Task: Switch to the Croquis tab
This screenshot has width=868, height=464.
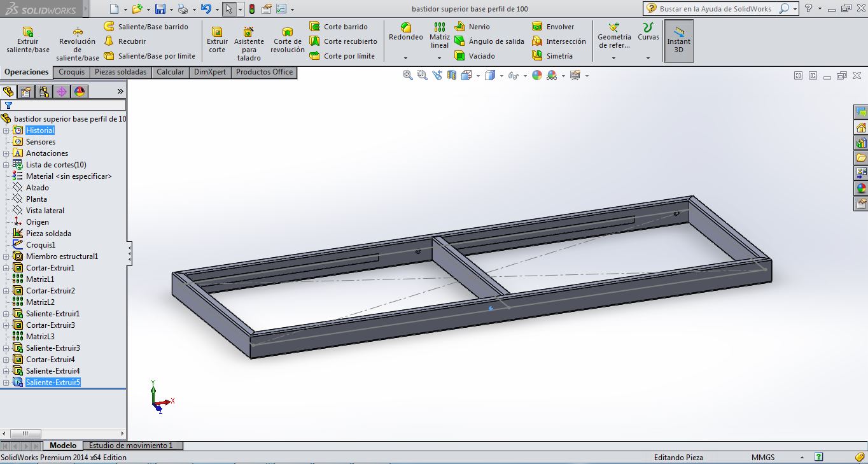Action: [71, 72]
